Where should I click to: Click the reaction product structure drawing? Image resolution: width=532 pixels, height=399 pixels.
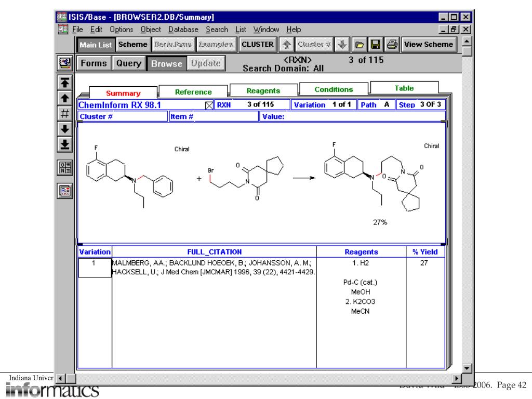[x=374, y=177]
